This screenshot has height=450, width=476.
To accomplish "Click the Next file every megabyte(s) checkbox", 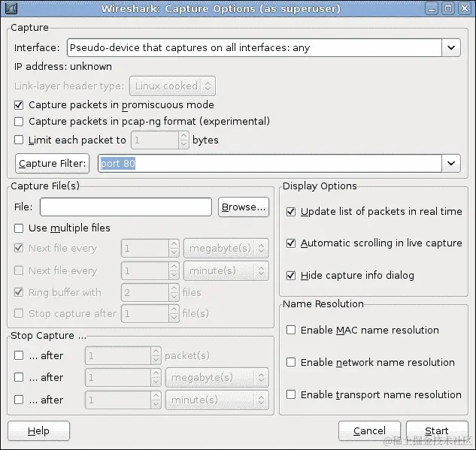I will [x=19, y=249].
